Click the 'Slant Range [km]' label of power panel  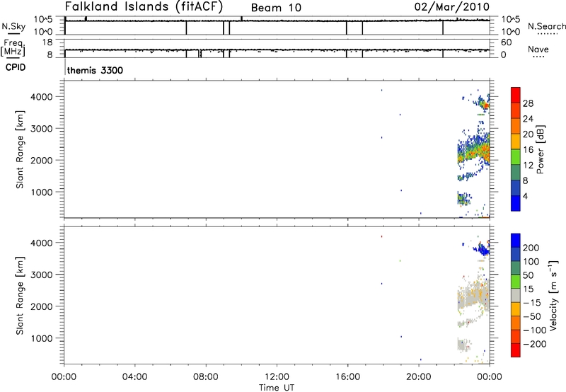tap(20, 149)
